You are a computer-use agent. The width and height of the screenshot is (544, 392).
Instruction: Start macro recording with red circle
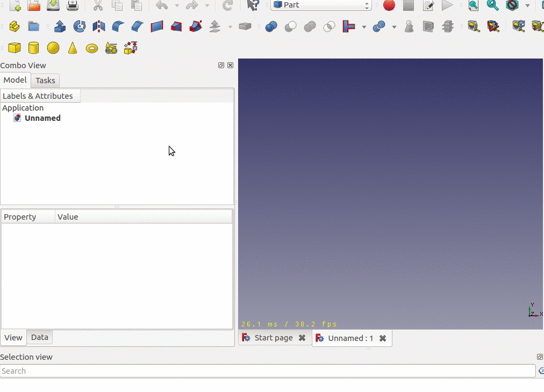[x=389, y=5]
